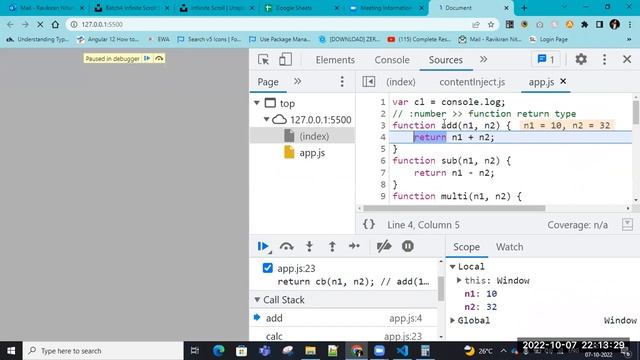Open the EWA bookmark

159,39
